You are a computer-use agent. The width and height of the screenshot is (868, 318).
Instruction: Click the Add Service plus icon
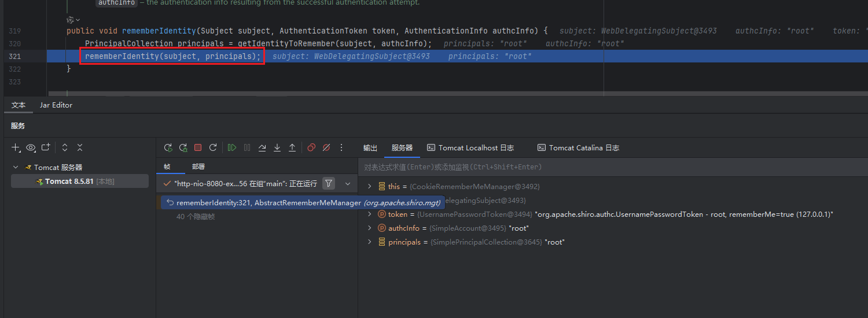pyautogui.click(x=16, y=148)
